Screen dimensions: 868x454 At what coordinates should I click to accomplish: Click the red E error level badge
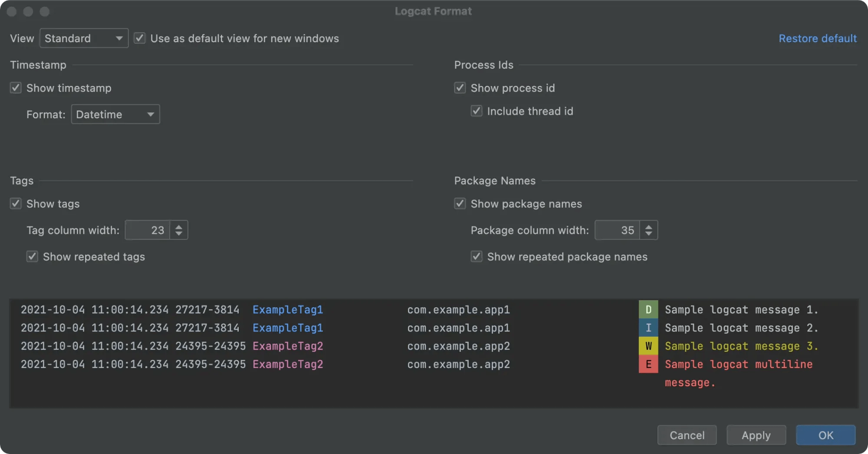pos(648,364)
